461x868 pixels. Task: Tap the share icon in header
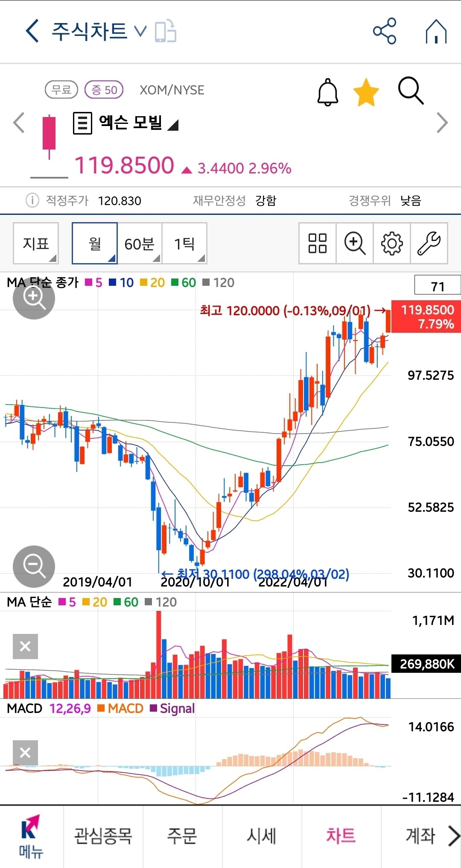385,31
